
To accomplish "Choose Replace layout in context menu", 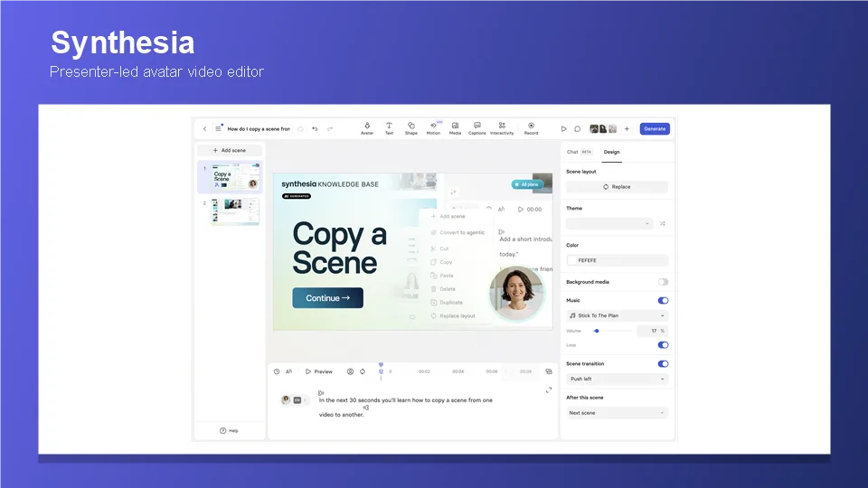I will click(x=453, y=316).
